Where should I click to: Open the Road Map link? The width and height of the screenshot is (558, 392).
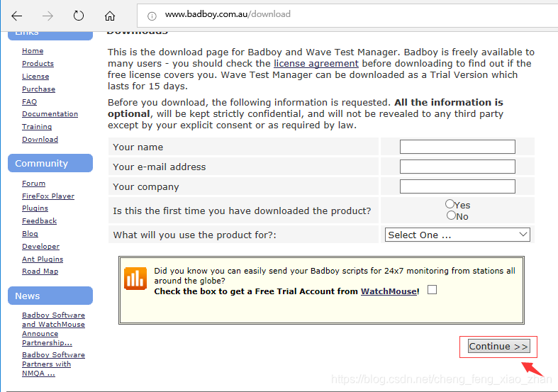(40, 271)
